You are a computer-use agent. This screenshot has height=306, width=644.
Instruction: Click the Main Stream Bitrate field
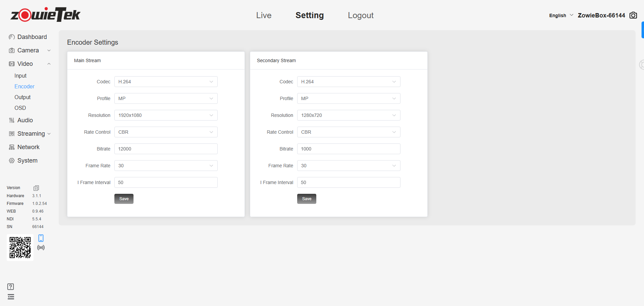pyautogui.click(x=166, y=149)
